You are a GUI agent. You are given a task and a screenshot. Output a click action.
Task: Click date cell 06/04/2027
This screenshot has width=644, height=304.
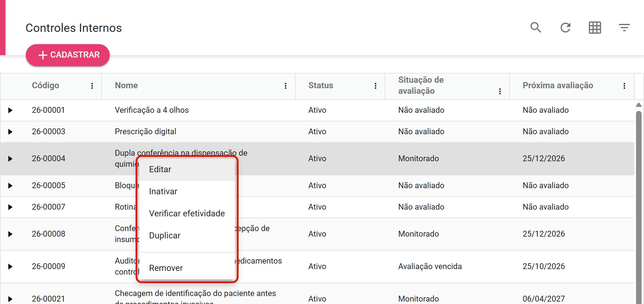544,299
